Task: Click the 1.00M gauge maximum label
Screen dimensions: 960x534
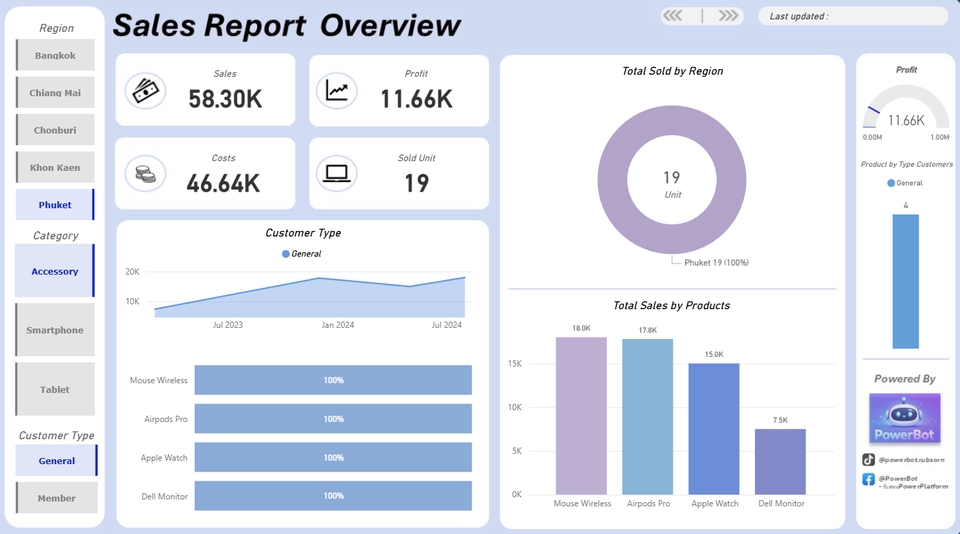Action: point(940,137)
